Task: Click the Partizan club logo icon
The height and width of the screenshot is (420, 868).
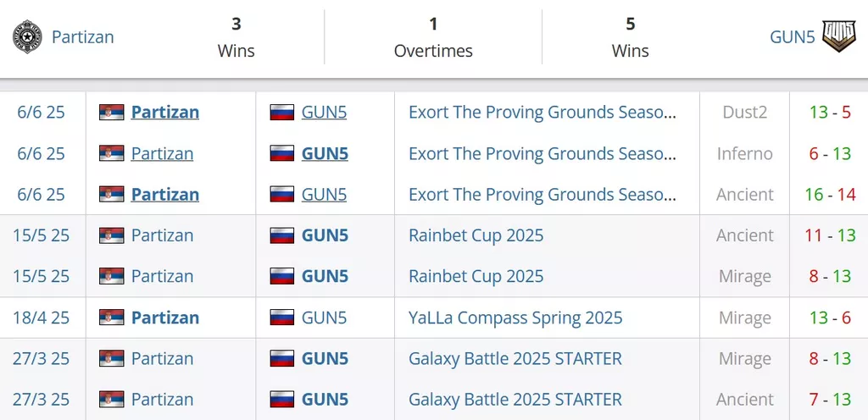Action: (26, 37)
